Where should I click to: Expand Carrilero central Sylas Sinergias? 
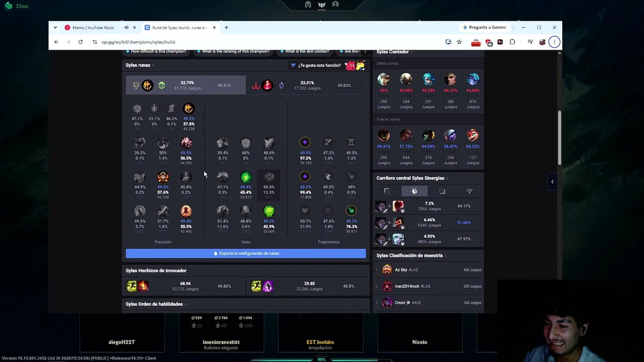412,178
